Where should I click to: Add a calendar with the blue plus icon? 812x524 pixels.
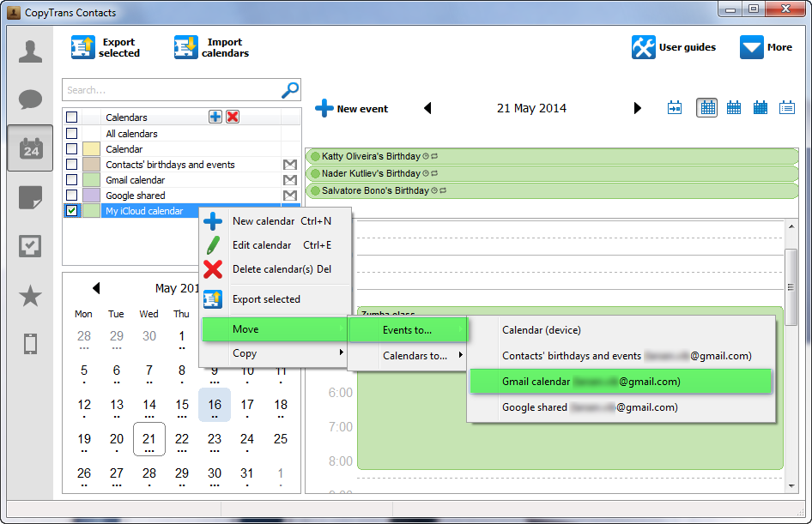[215, 117]
